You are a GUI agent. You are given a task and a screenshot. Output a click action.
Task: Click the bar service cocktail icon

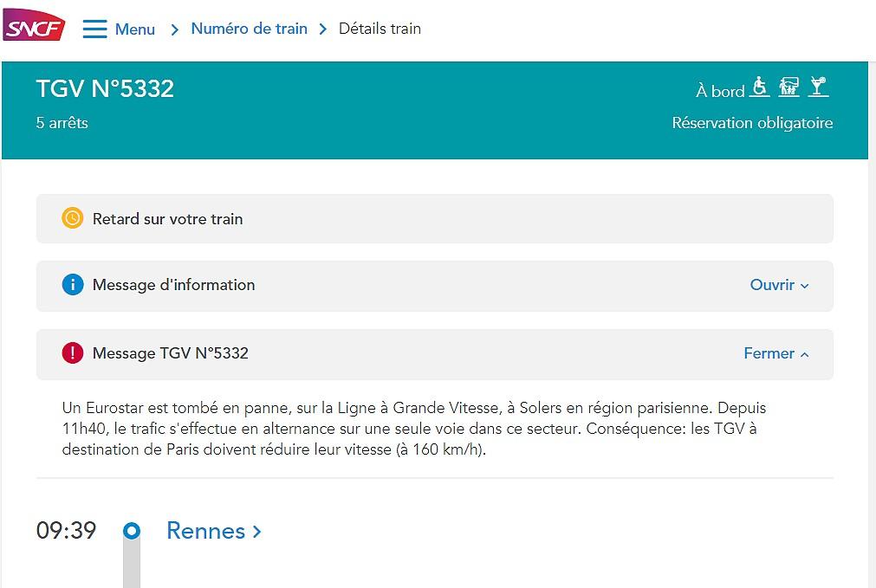(818, 87)
